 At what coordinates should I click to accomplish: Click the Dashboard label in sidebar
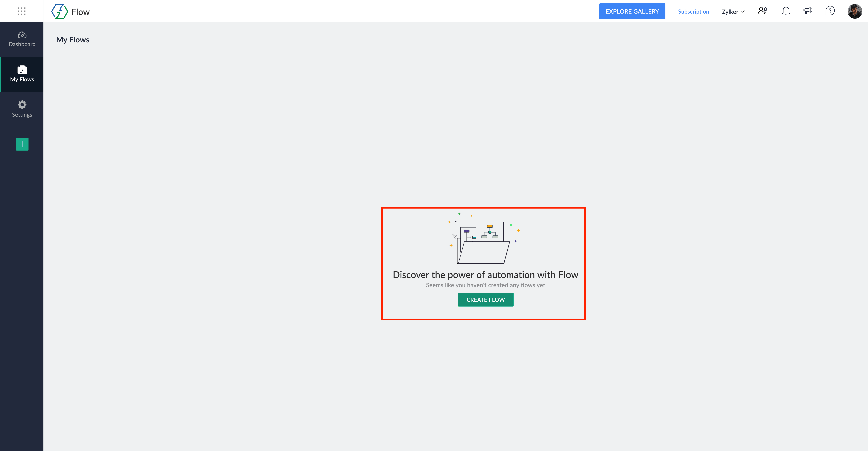[x=22, y=44]
